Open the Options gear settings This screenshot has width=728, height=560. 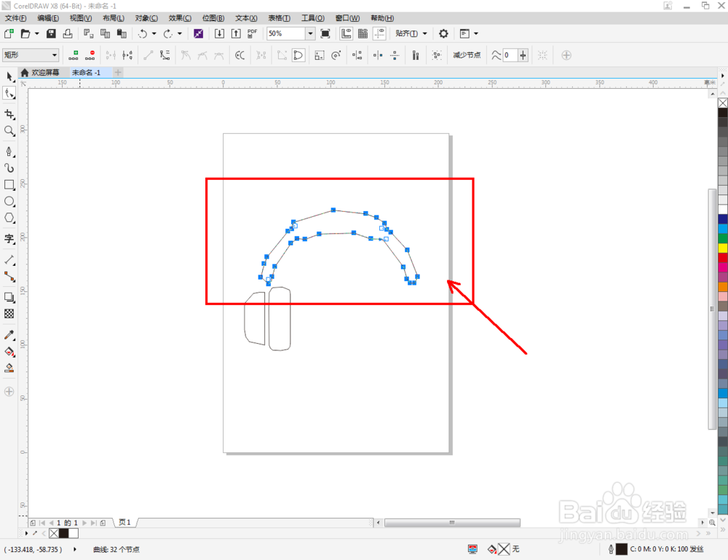tap(443, 33)
